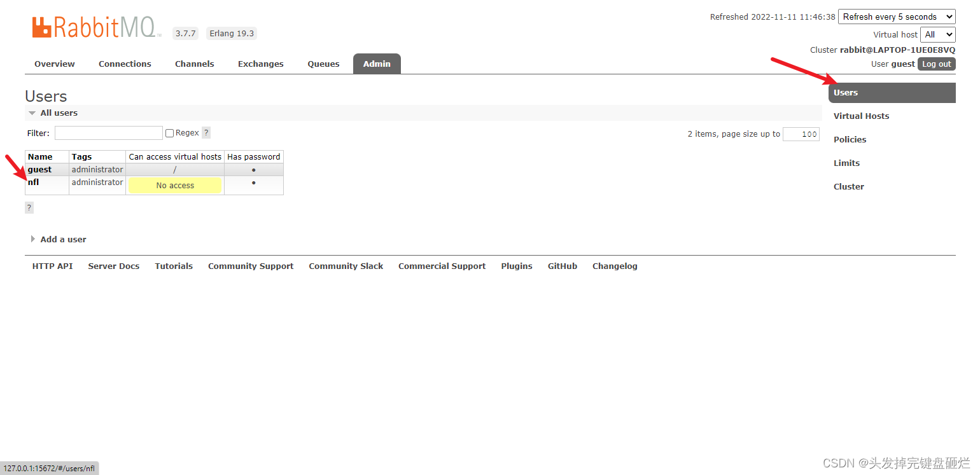This screenshot has height=475, width=980.
Task: Click the 3.7.7 version badge
Action: (x=186, y=34)
